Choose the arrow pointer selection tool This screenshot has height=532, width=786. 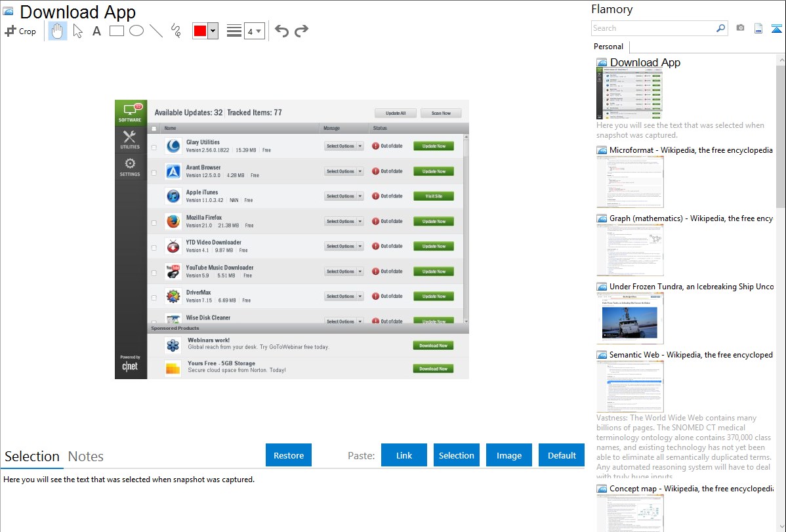point(77,31)
